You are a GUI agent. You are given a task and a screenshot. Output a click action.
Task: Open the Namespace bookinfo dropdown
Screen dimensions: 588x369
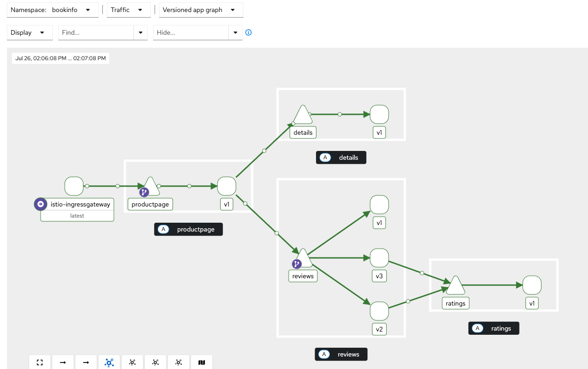click(53, 10)
